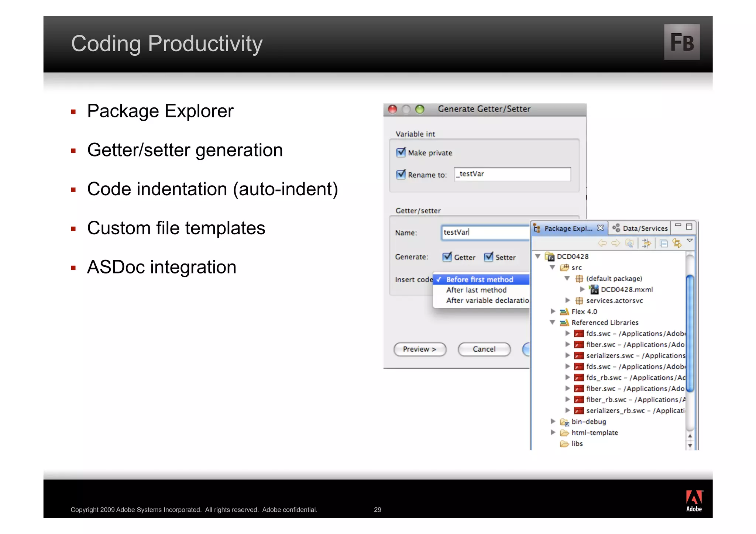Switch to the Data/Services tab
This screenshot has height=534, width=756.
pyautogui.click(x=640, y=228)
